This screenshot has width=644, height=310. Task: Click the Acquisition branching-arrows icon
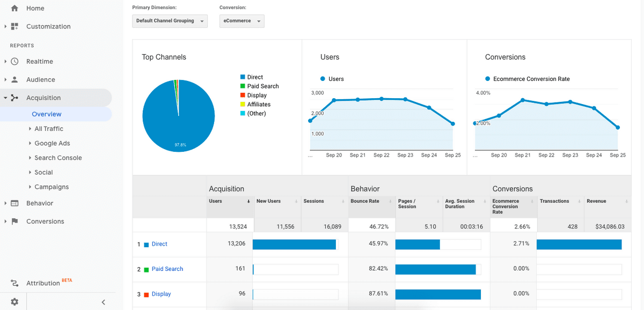(14, 98)
